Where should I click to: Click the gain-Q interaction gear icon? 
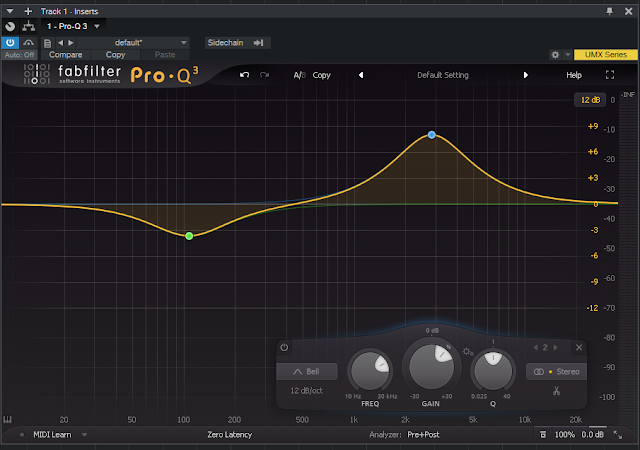(x=467, y=351)
